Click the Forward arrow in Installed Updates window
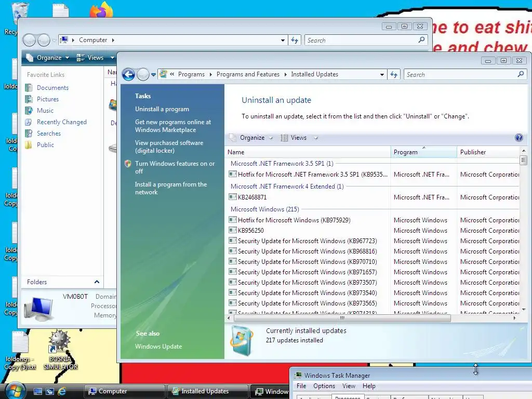The width and height of the screenshot is (532, 399). tap(143, 74)
